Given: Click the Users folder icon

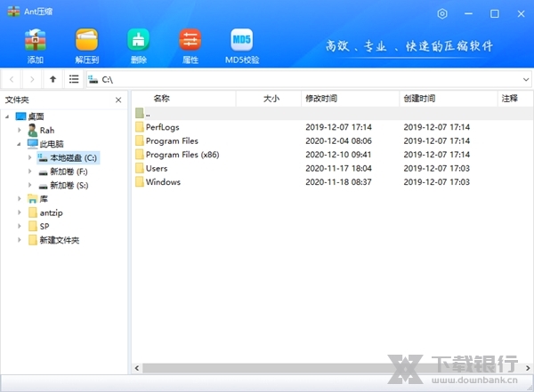Looking at the screenshot, I should coord(140,168).
